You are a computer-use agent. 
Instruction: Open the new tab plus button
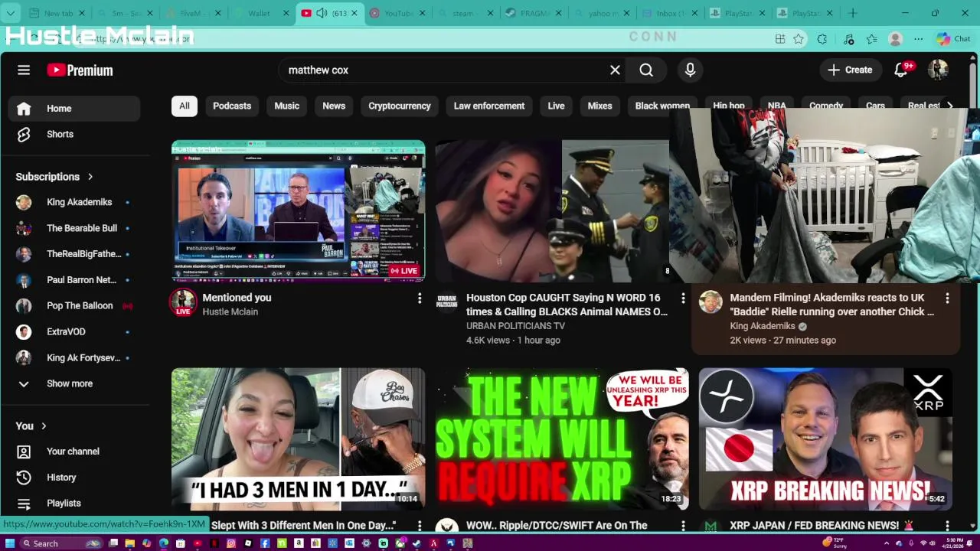point(852,13)
